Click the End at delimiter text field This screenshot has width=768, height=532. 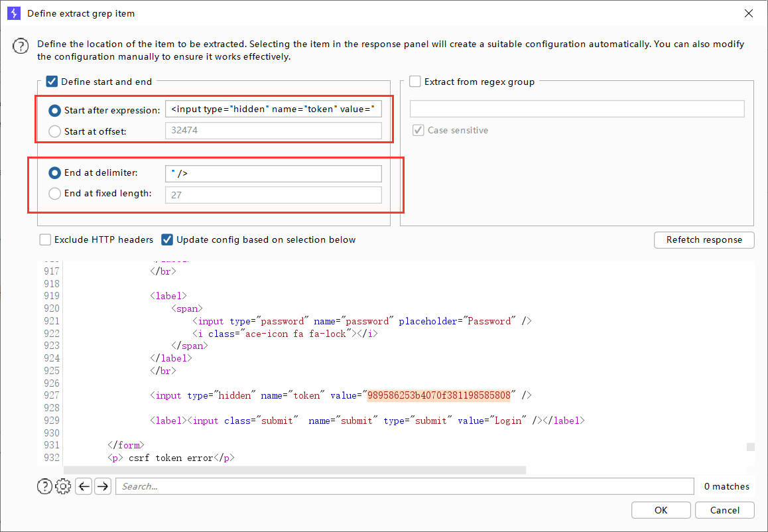pos(273,173)
